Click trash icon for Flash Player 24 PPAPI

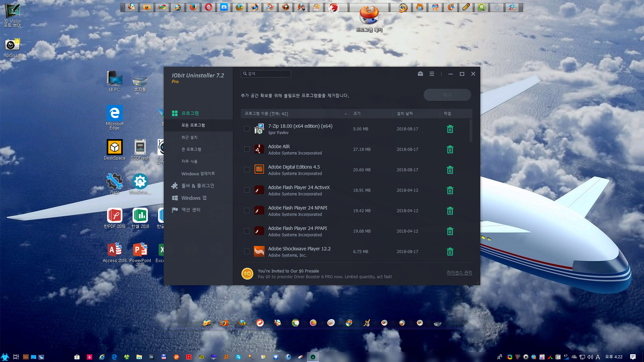click(450, 231)
